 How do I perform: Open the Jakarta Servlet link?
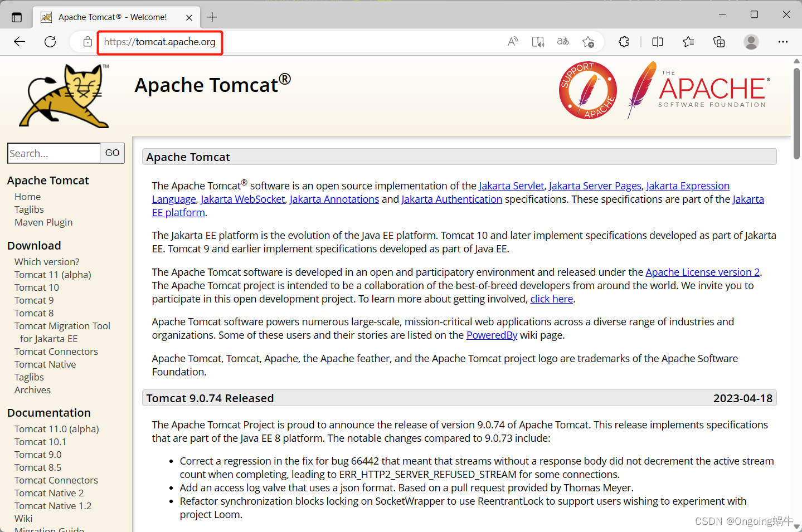(511, 186)
